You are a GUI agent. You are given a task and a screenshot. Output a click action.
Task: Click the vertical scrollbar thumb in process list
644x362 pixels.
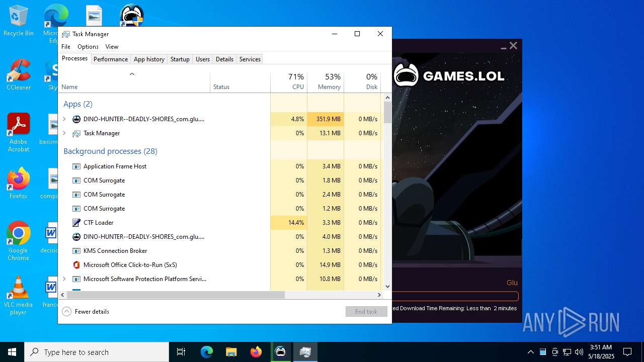387,112
